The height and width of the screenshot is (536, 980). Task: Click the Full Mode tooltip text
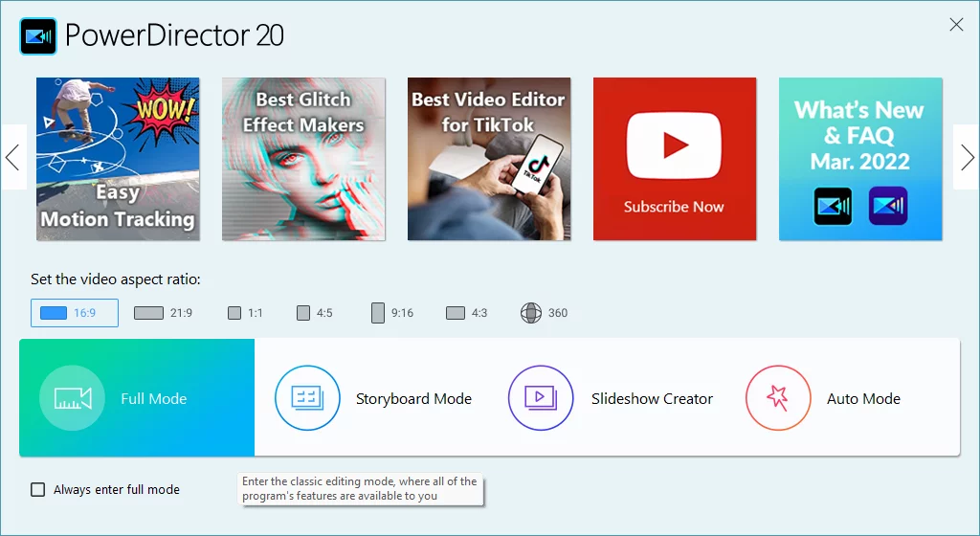pos(360,488)
